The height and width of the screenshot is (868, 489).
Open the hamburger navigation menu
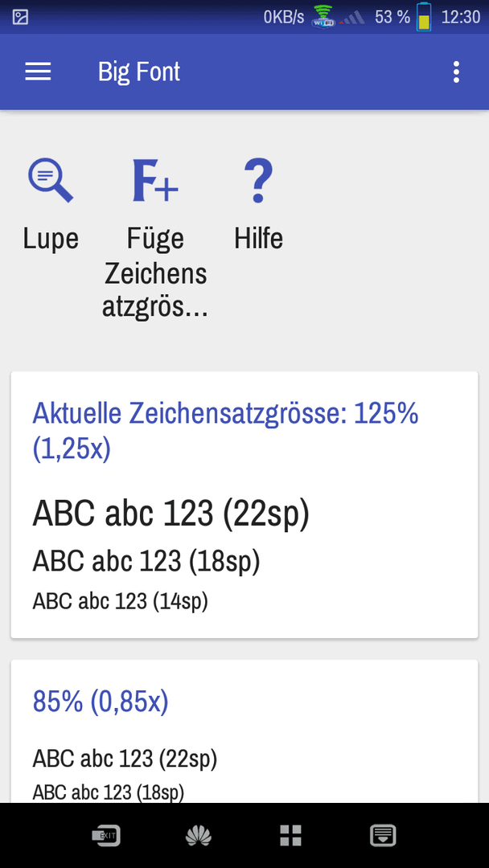[x=39, y=72]
